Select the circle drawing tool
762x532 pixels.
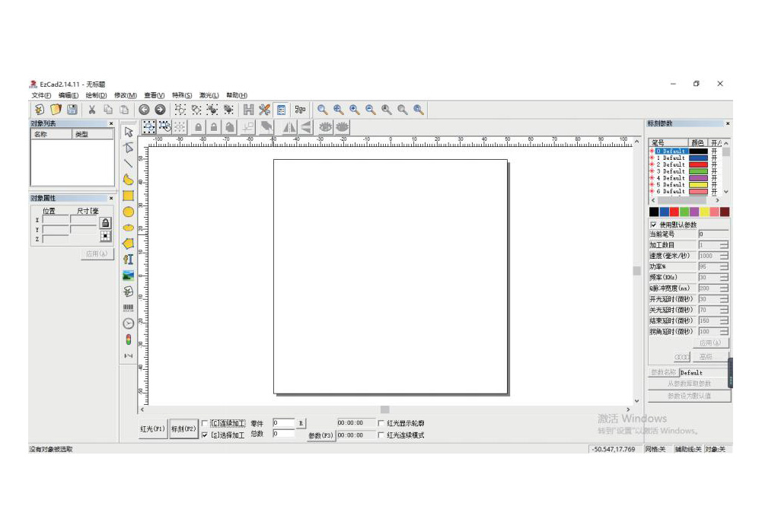pyautogui.click(x=129, y=212)
